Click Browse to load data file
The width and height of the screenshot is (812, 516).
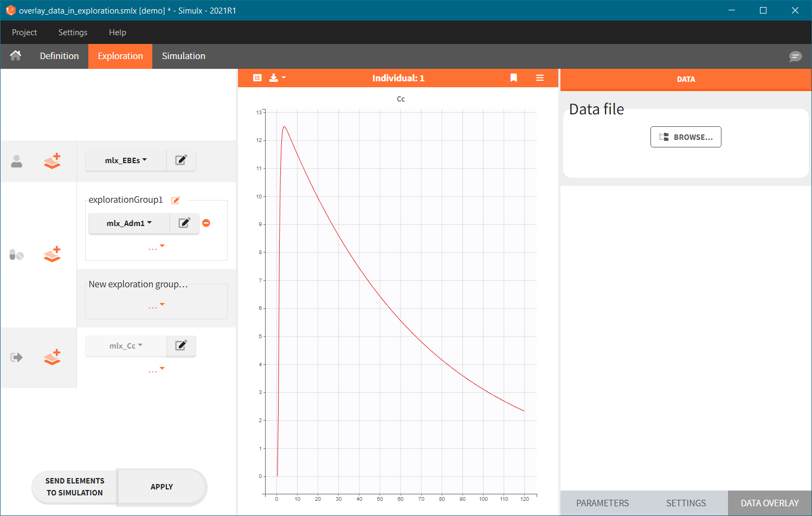pos(686,137)
